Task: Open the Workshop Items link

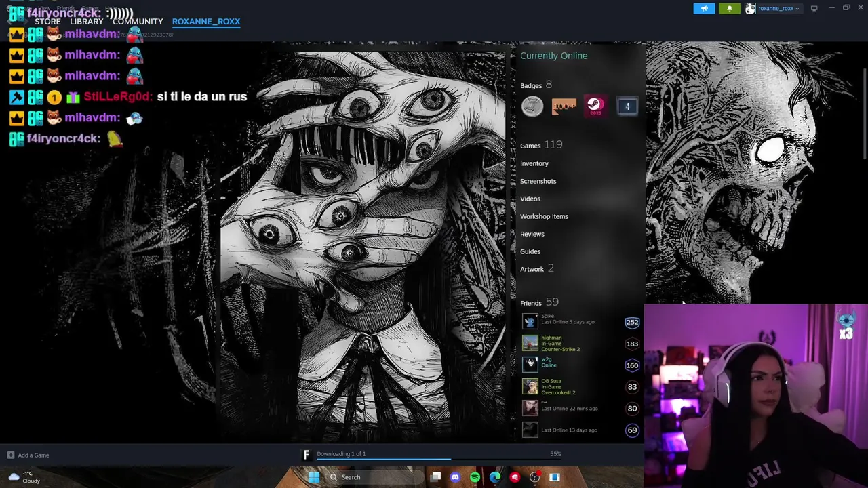Action: click(544, 216)
